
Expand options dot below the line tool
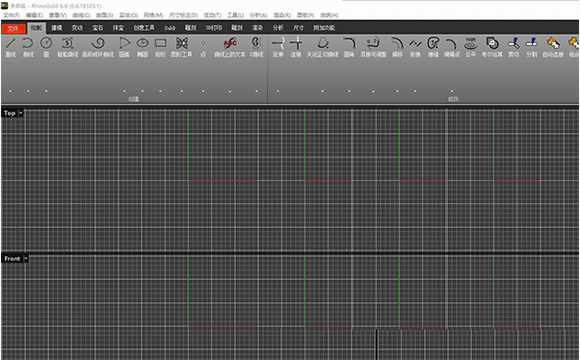click(x=10, y=91)
